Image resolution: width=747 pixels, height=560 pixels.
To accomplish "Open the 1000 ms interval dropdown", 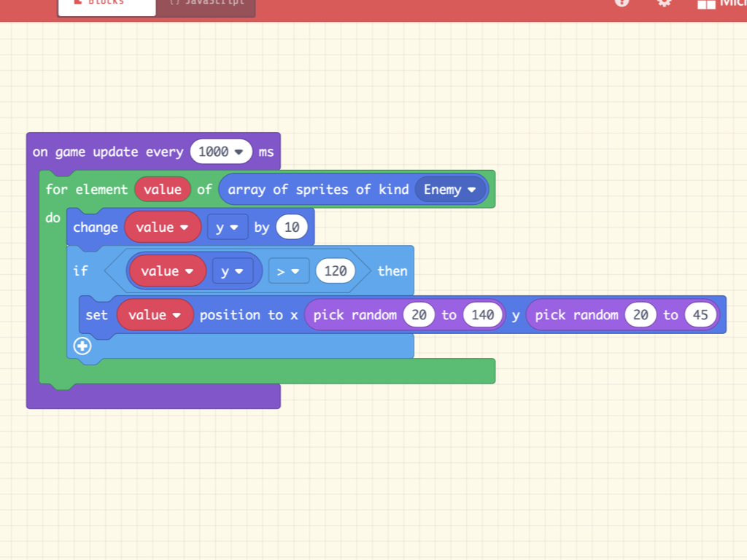I will click(x=221, y=152).
